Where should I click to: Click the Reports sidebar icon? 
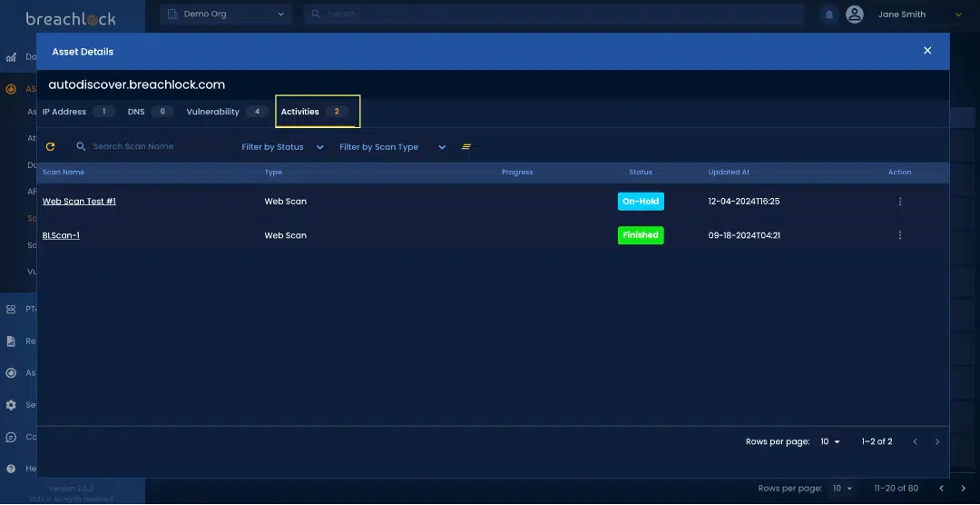[11, 342]
